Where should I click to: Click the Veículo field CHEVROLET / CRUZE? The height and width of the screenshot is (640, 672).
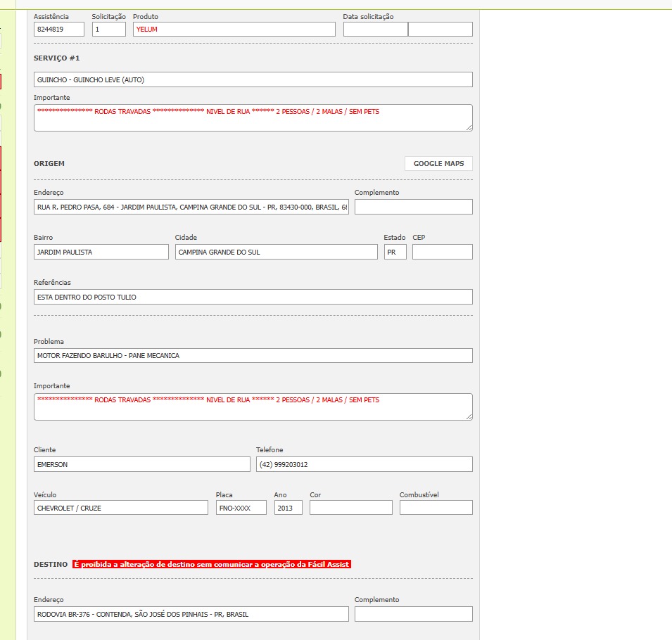pos(121,508)
